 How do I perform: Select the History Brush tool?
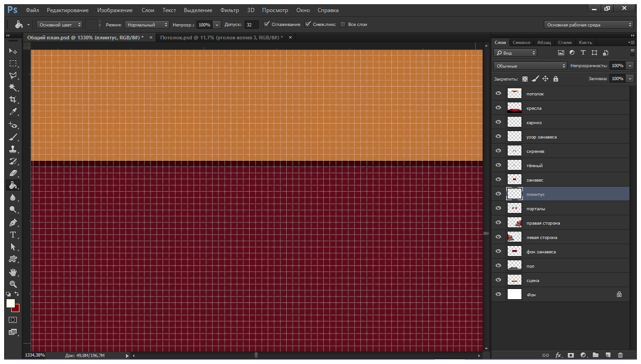pyautogui.click(x=13, y=161)
